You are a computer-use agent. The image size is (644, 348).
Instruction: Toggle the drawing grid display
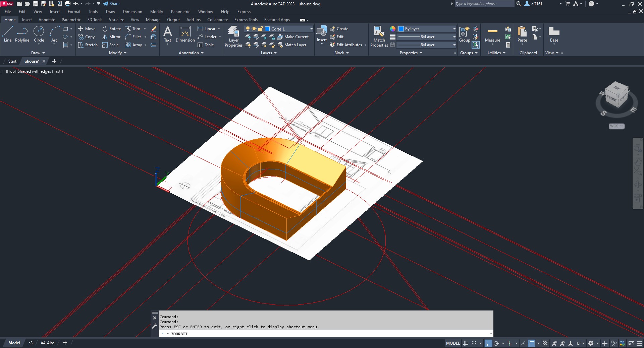click(466, 343)
